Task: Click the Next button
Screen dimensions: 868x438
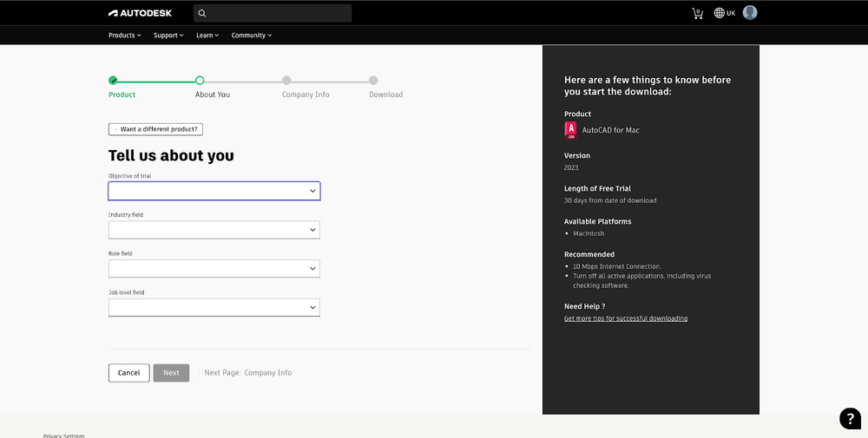Action: click(171, 373)
